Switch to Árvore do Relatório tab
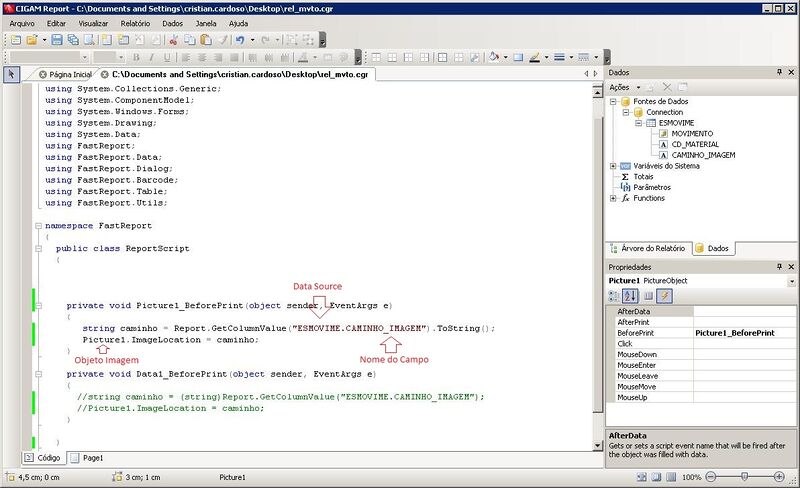 (x=648, y=249)
